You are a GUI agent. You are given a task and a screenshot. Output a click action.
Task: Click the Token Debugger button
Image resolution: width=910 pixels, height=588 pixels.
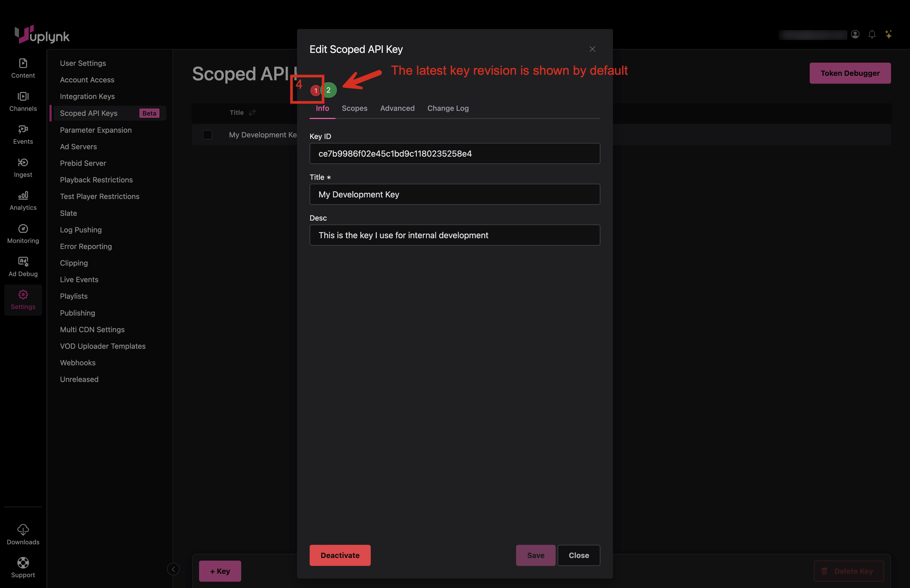tap(850, 73)
